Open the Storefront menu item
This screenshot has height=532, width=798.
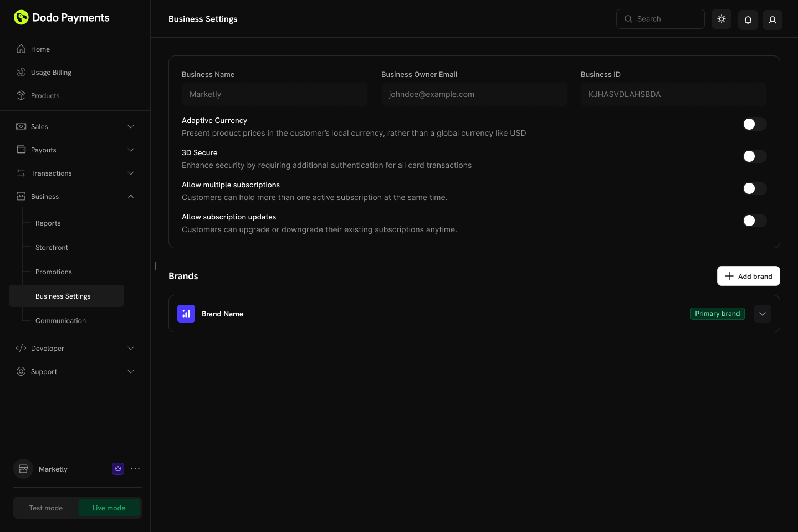tap(52, 247)
